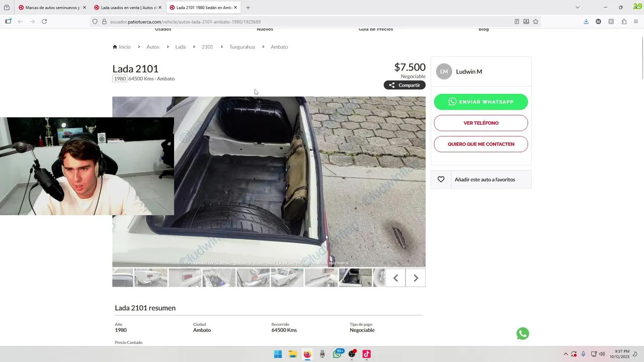Click the heart favorite icon

coord(441,179)
